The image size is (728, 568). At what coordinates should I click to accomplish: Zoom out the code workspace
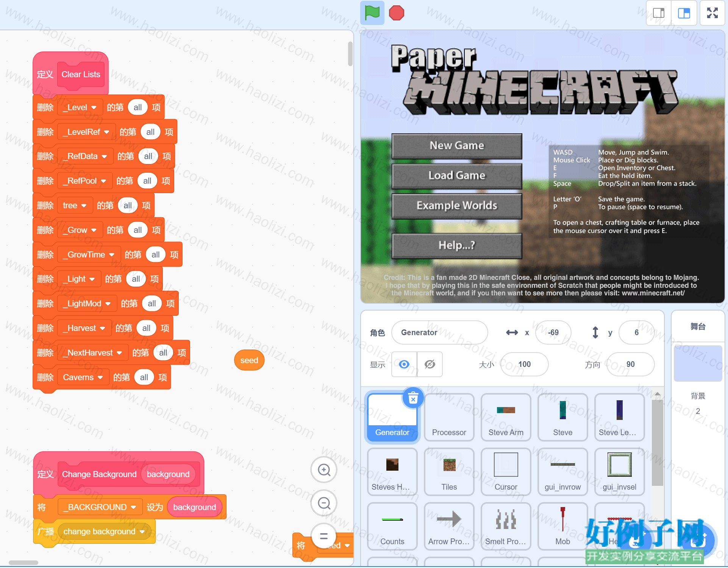click(x=324, y=503)
